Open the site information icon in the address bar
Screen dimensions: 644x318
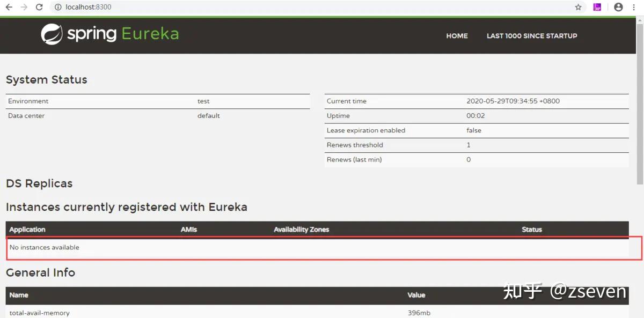(x=57, y=7)
